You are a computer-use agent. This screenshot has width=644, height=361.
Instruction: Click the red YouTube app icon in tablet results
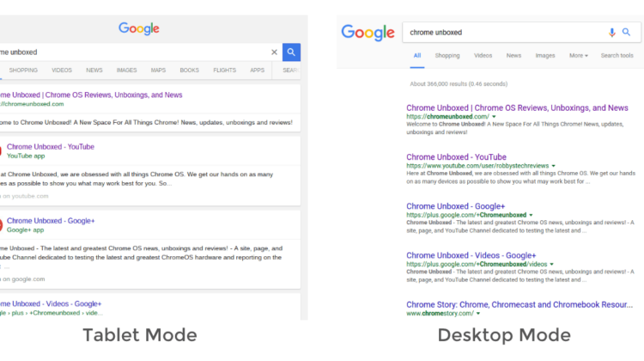[1, 151]
